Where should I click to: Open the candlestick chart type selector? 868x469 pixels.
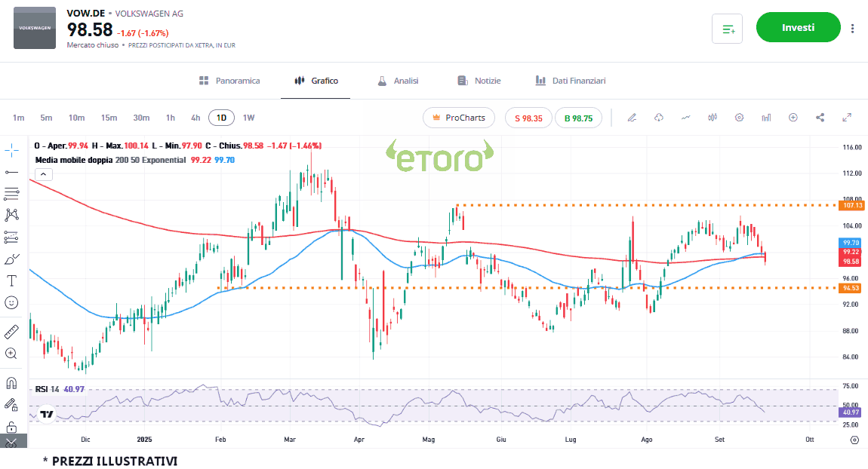(712, 118)
